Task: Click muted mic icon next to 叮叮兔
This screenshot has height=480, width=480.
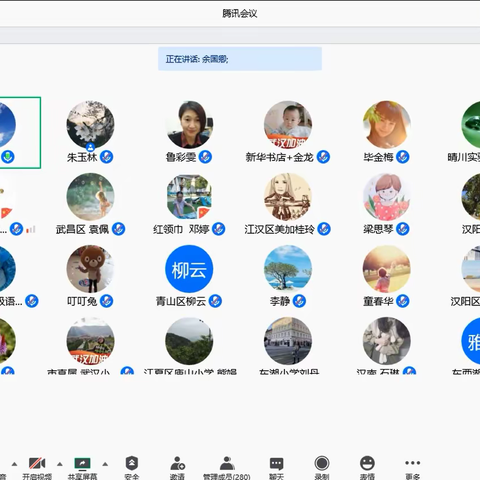Action: [x=107, y=301]
